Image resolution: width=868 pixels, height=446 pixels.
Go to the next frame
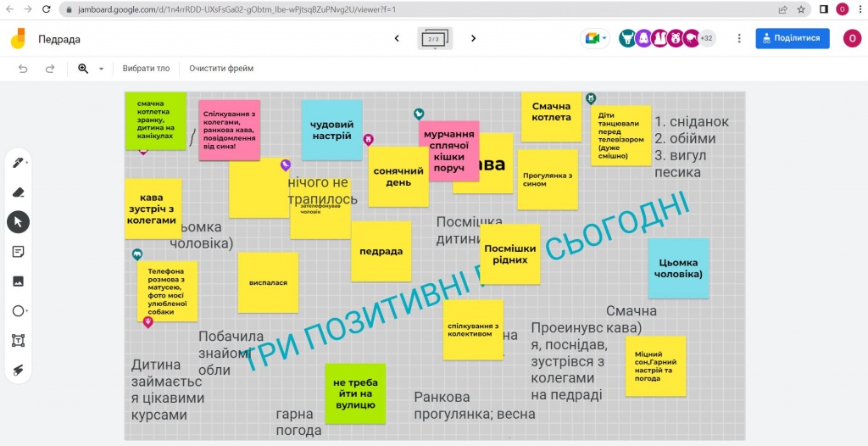pos(473,38)
